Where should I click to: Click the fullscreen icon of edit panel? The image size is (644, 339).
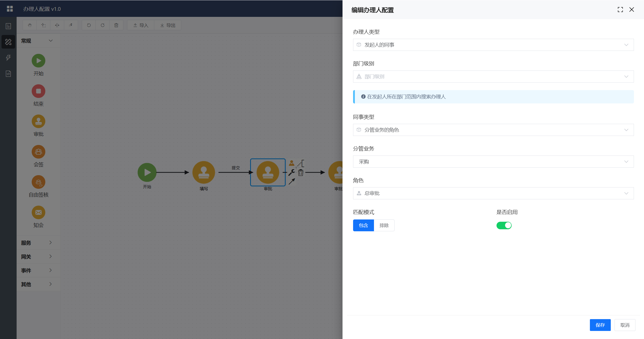[x=620, y=10]
